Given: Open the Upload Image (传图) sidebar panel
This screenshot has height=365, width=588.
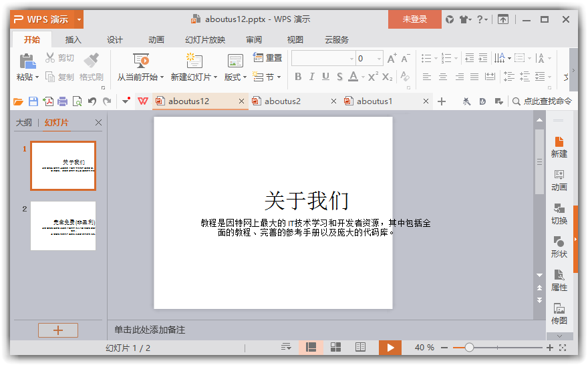Looking at the screenshot, I should pos(559,314).
